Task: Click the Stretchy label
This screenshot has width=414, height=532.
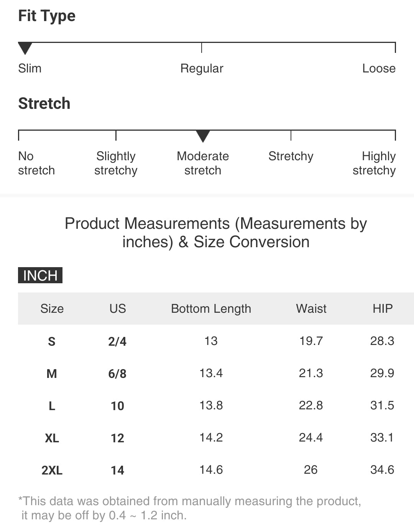Action: point(291,156)
